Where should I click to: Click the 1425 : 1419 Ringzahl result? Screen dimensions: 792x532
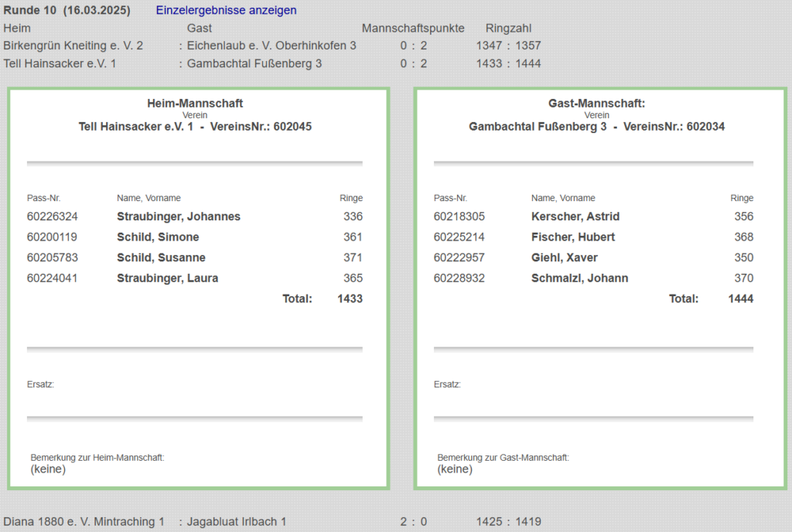pyautogui.click(x=508, y=522)
